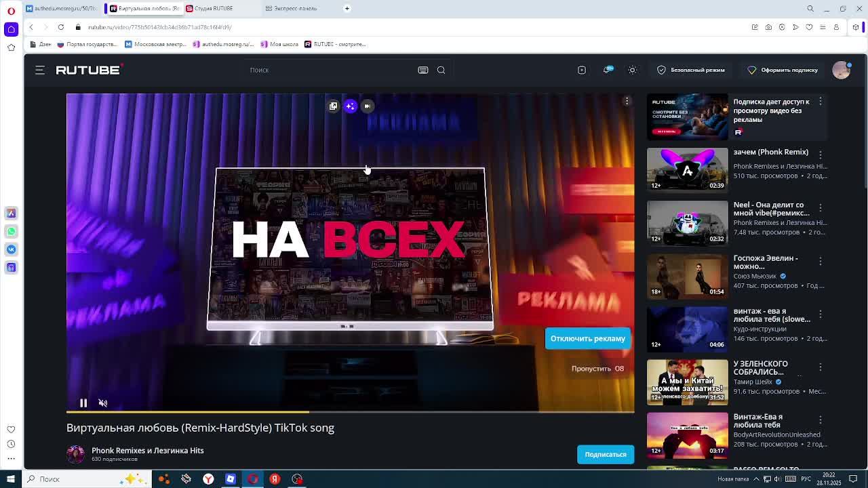The image size is (868, 488).
Task: Open Opera easy setup lines icon
Action: pos(823,27)
